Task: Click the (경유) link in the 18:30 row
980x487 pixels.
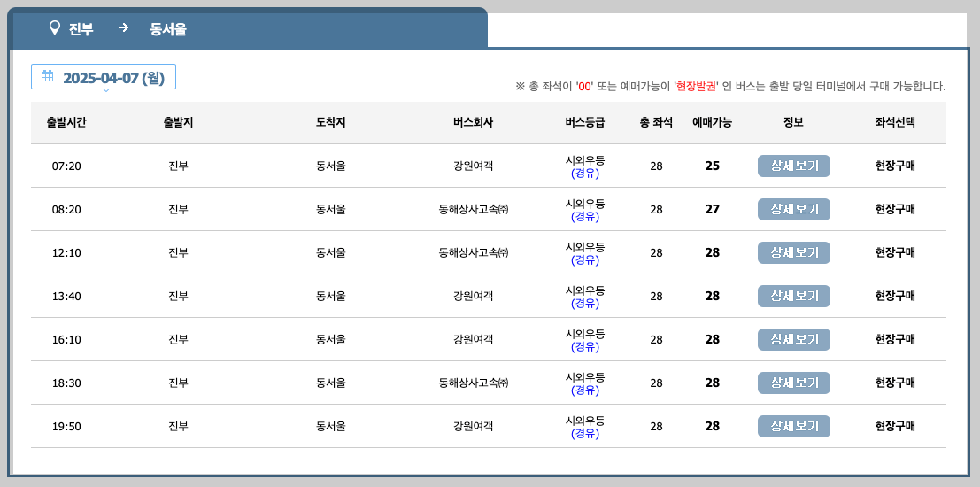Action: pyautogui.click(x=585, y=390)
